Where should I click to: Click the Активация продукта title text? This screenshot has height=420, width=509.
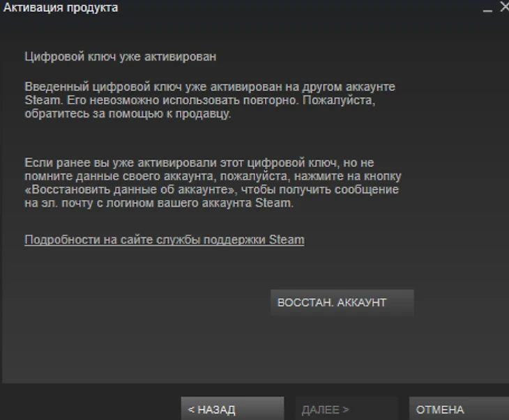61,8
